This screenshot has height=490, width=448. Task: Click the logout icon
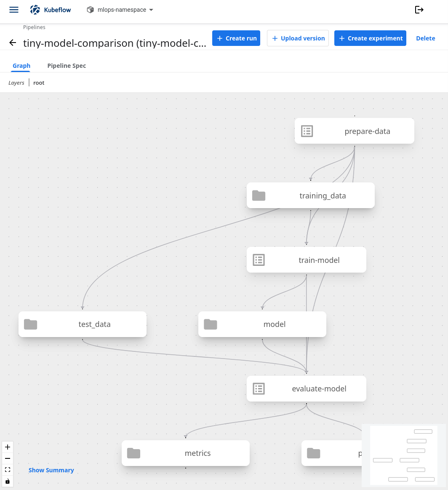[x=419, y=10]
